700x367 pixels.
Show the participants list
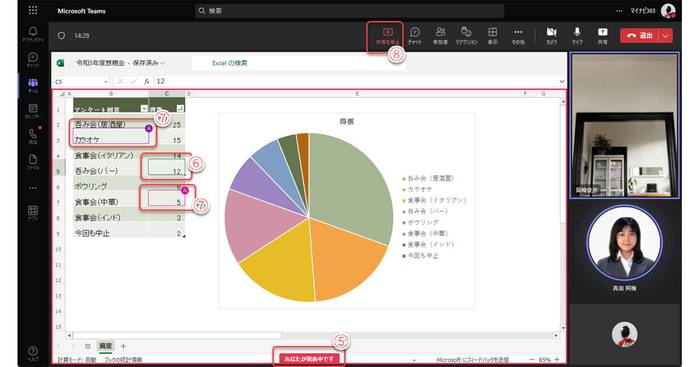click(x=440, y=36)
